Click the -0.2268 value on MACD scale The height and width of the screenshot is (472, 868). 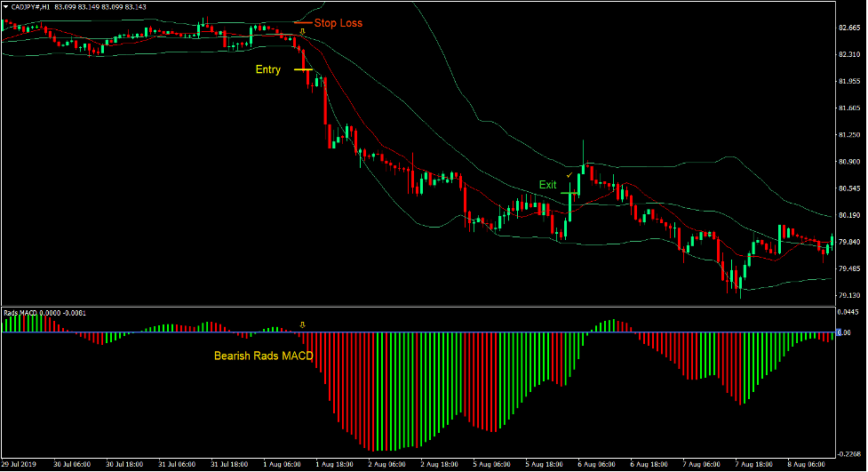(x=852, y=452)
